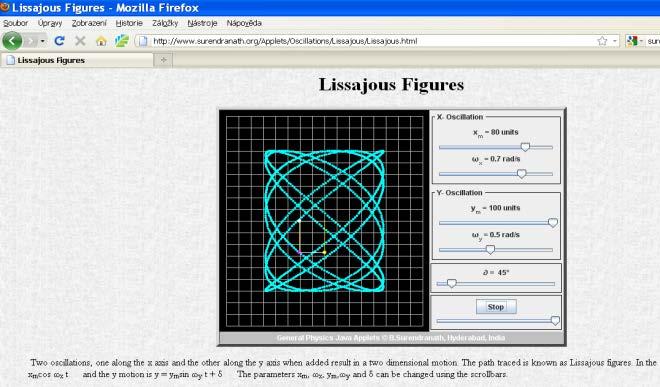Screen dimensions: 660x387
Task: Click the Google search engine icon
Action: 631,41
